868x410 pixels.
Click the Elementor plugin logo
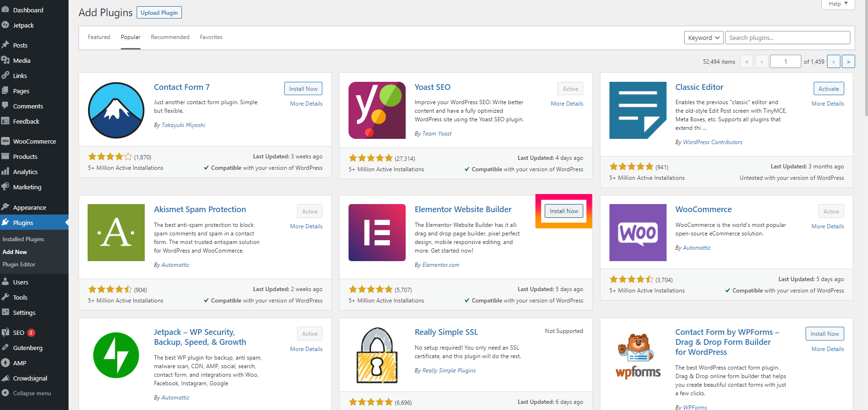coord(377,233)
